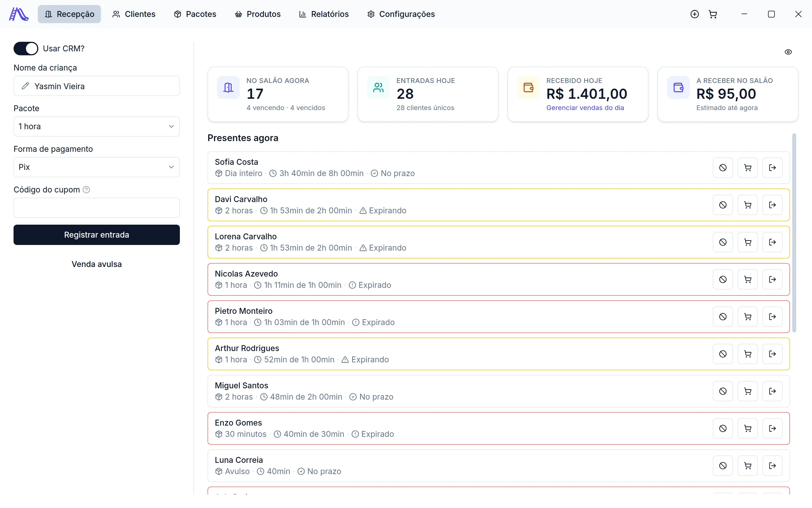Click the Código do cupom input field

coord(97,208)
